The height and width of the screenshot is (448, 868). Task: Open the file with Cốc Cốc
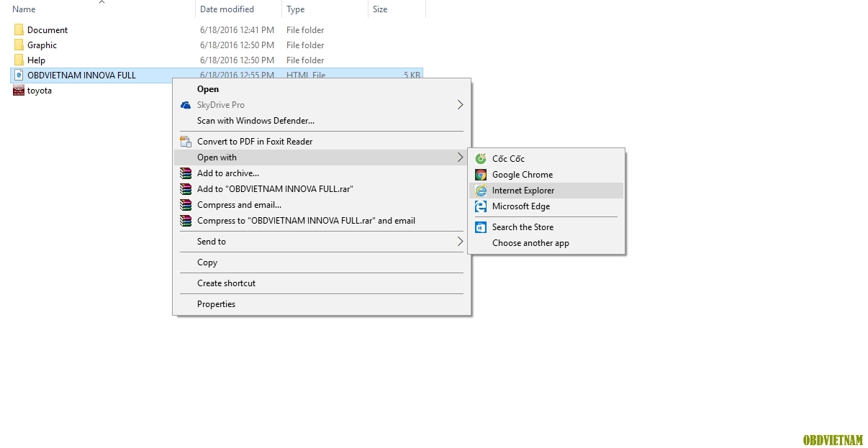click(x=546, y=159)
